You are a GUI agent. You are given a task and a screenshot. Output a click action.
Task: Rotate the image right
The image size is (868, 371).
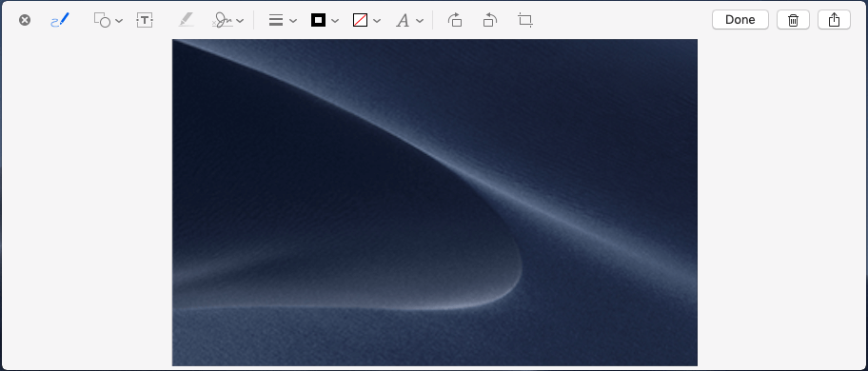(x=455, y=21)
